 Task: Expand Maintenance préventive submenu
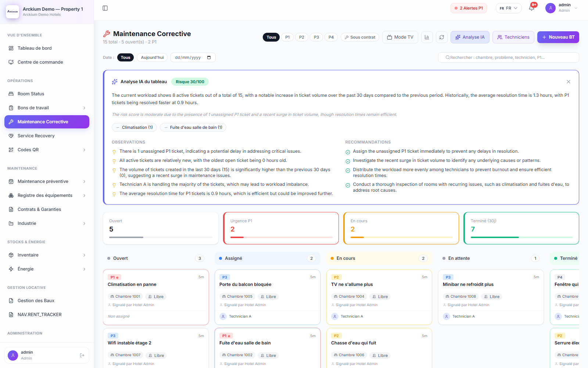click(47, 181)
